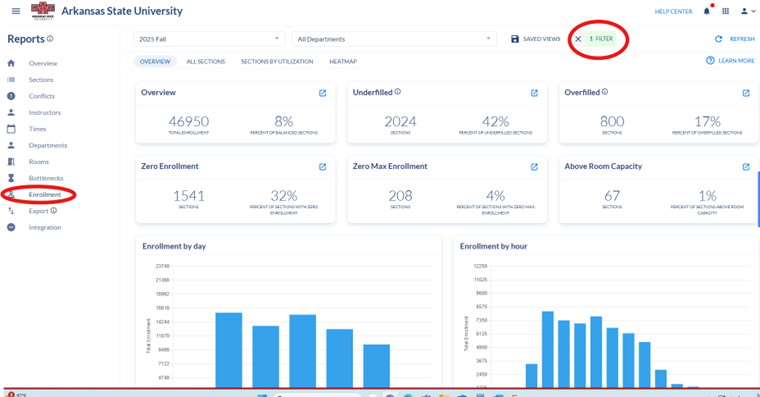The height and width of the screenshot is (397, 760).
Task: Click the Times calendar icon
Action: (x=11, y=129)
